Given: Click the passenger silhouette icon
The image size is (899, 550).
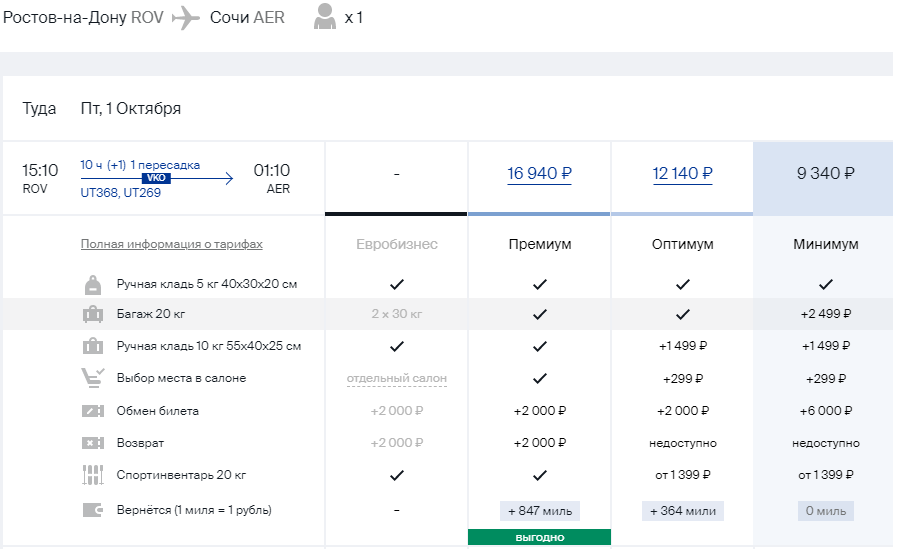Looking at the screenshot, I should [x=325, y=17].
